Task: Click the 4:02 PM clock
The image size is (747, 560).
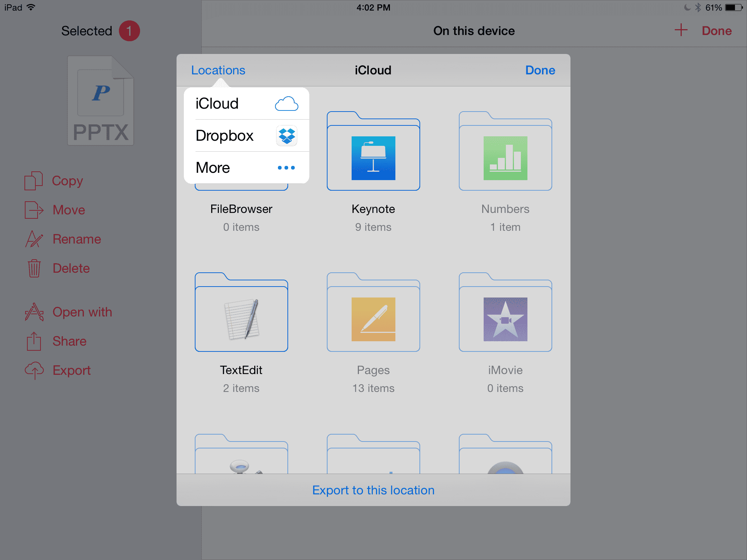Action: (x=373, y=8)
